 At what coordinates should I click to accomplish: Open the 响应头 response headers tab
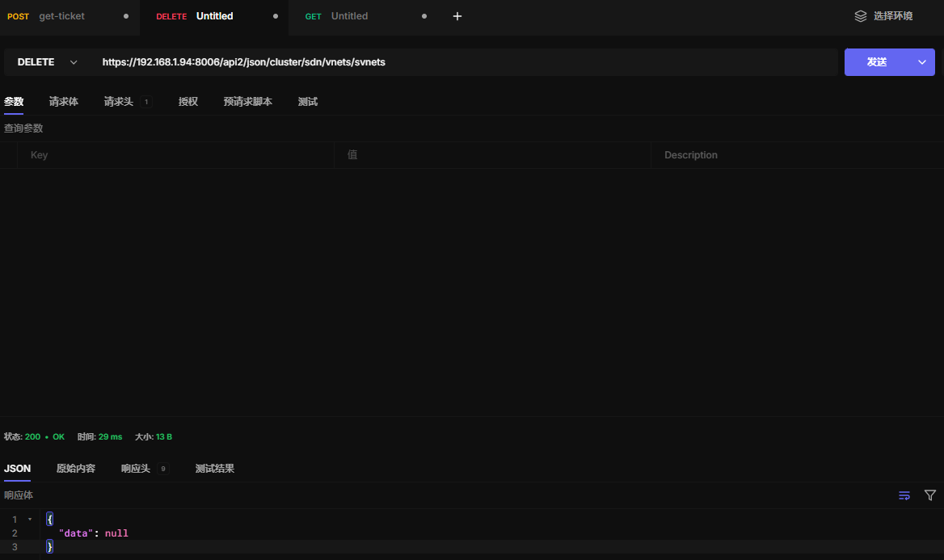(x=136, y=469)
